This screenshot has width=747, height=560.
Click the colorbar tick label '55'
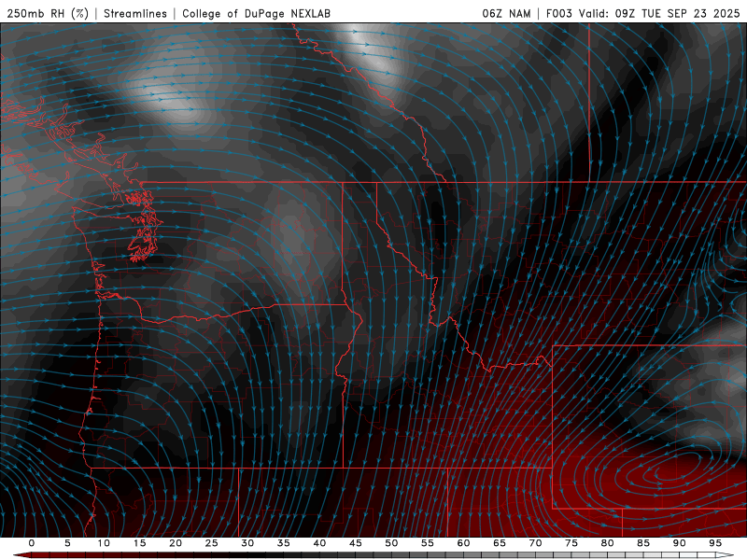point(428,543)
